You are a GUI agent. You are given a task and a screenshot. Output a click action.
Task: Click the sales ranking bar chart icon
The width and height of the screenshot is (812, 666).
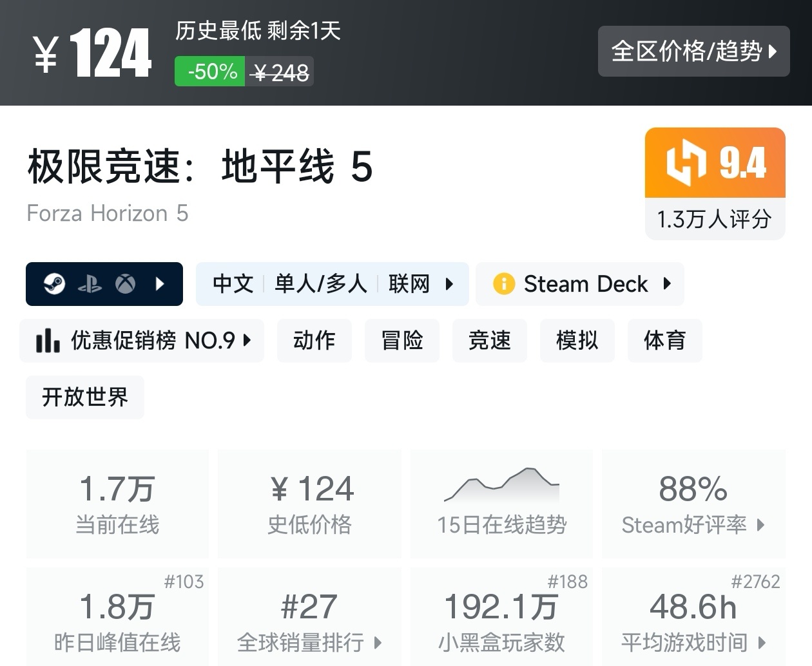pyautogui.click(x=48, y=341)
